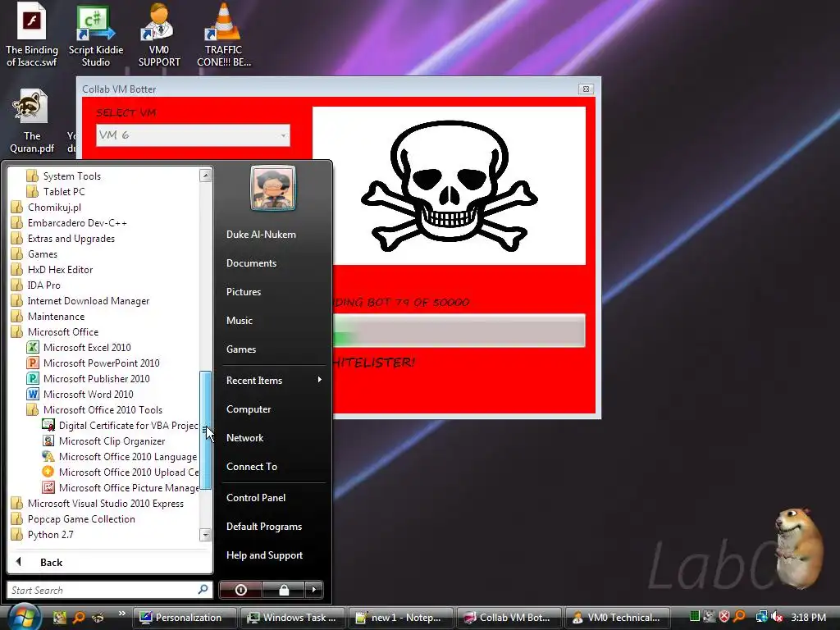Viewport: 840px width, 630px height.
Task: Click the lock button in Start menu
Action: tap(284, 590)
